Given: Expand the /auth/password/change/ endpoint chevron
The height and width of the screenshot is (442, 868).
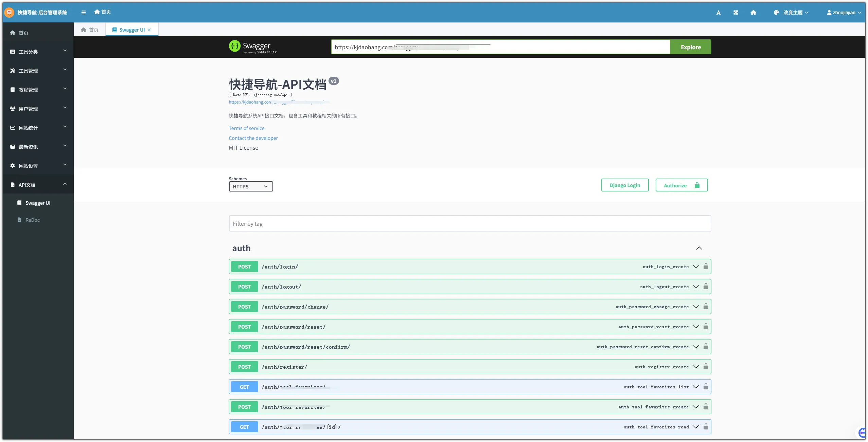Looking at the screenshot, I should pos(695,307).
